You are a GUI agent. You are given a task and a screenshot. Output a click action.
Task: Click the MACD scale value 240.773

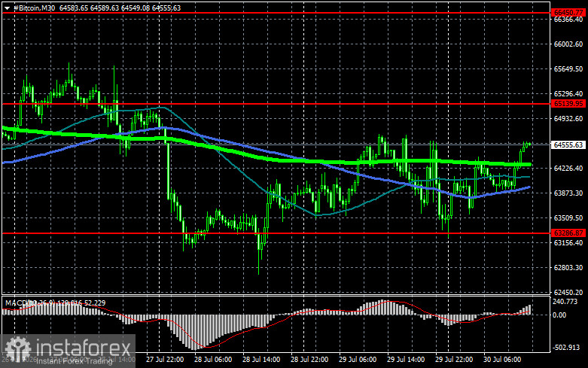(565, 301)
